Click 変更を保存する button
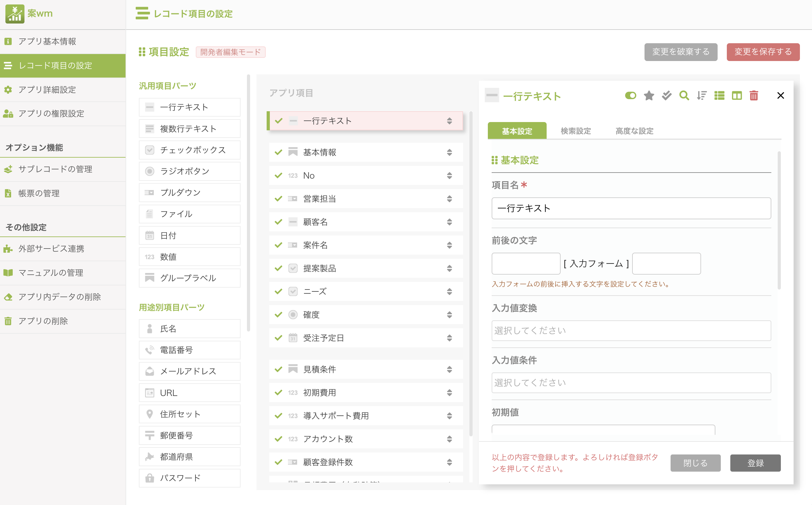The image size is (812, 505). (763, 52)
